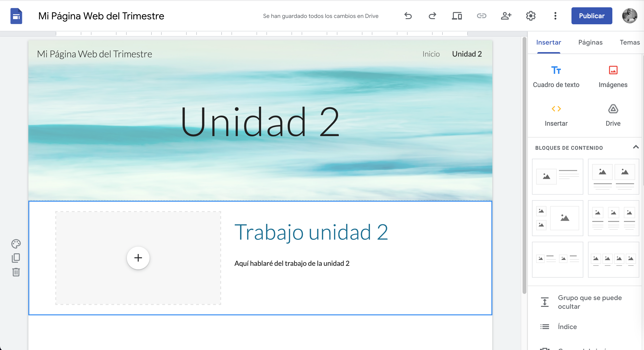Image resolution: width=644 pixels, height=350 pixels.
Task: Click the redo arrow icon
Action: tap(432, 16)
